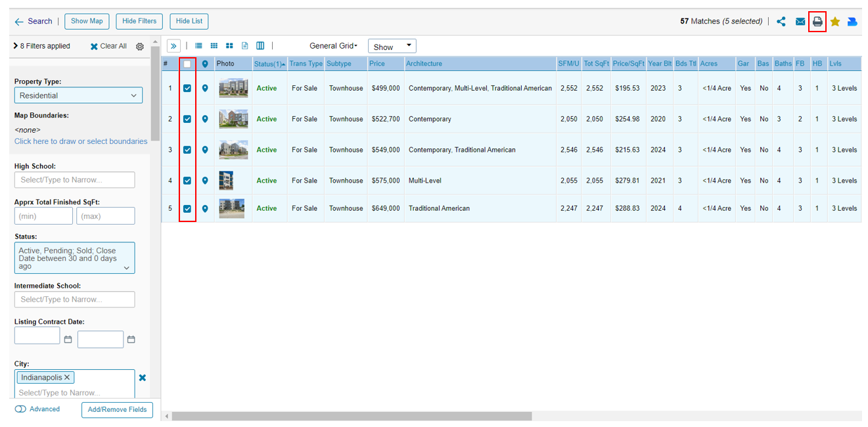Remove the Indianapolis city tag
Image resolution: width=868 pixels, height=427 pixels.
pos(67,378)
